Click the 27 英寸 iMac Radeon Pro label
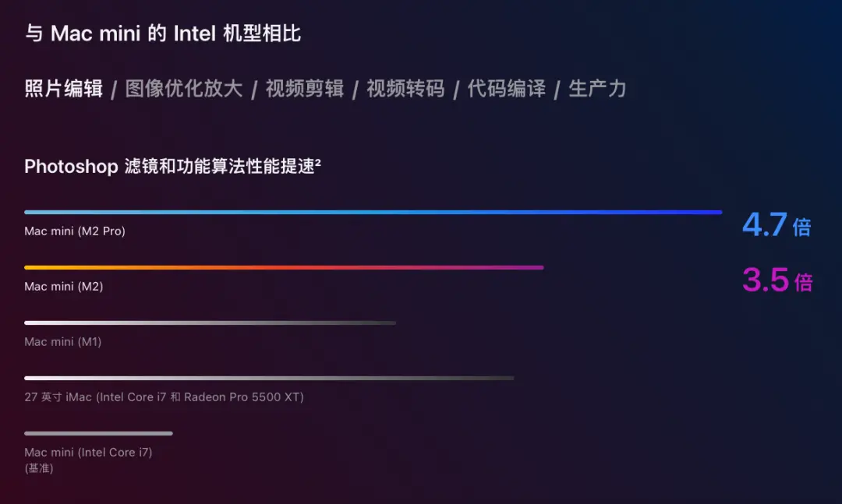842x504 pixels. pyautogui.click(x=164, y=397)
